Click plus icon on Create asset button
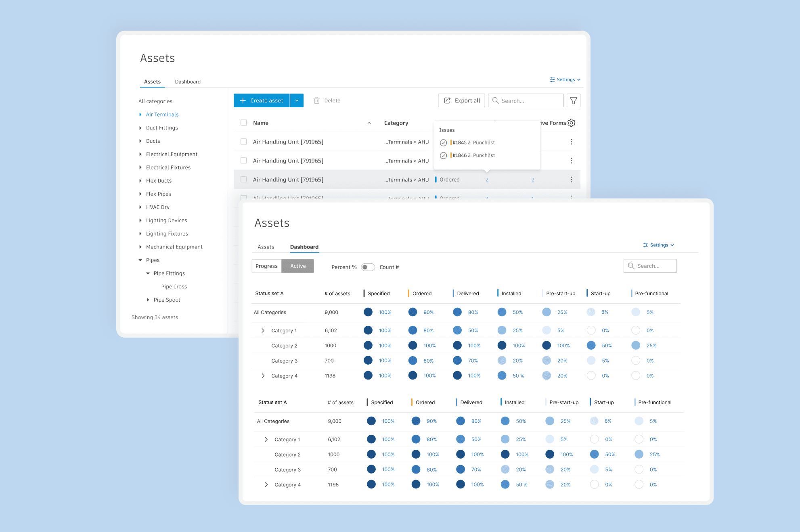The height and width of the screenshot is (532, 800). click(243, 100)
